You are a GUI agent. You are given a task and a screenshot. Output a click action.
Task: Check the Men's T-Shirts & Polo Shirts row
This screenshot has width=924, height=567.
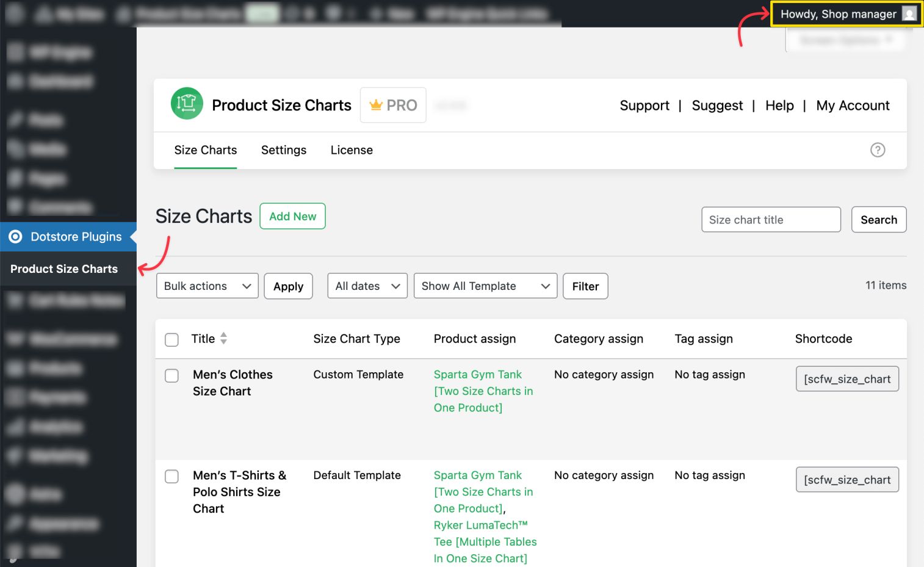[x=172, y=476]
